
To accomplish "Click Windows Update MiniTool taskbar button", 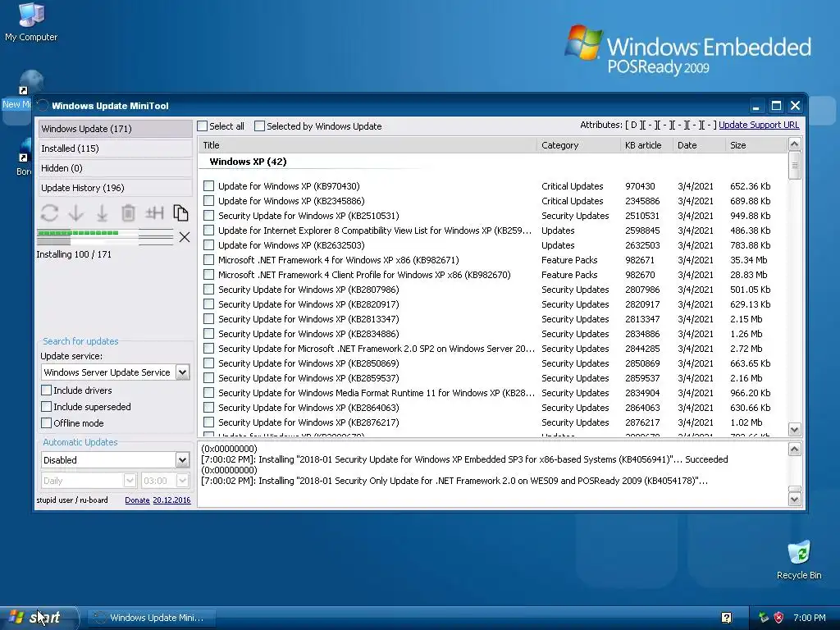I will (x=152, y=618).
